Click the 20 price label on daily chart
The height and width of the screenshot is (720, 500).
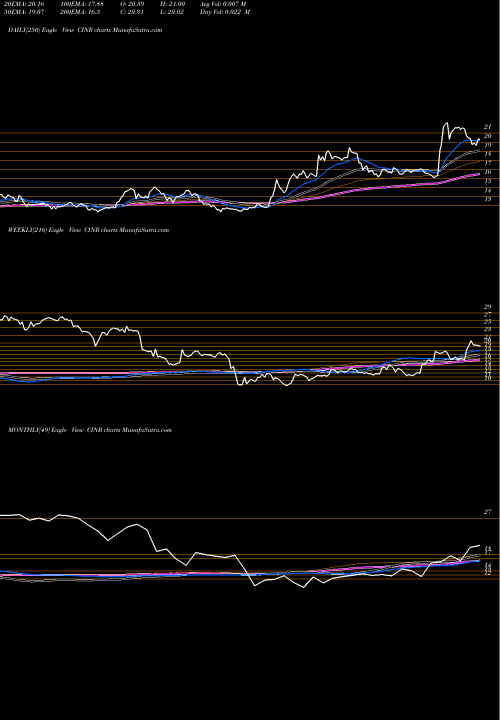[x=488, y=136]
